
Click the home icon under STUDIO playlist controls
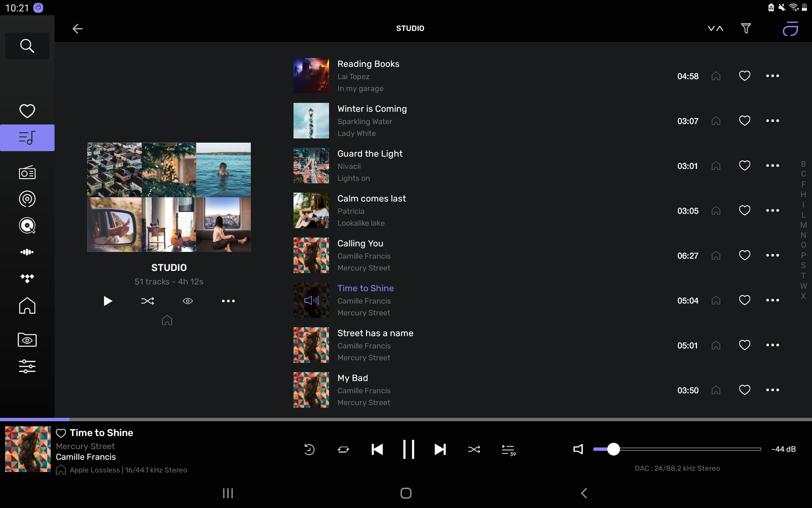click(x=167, y=320)
